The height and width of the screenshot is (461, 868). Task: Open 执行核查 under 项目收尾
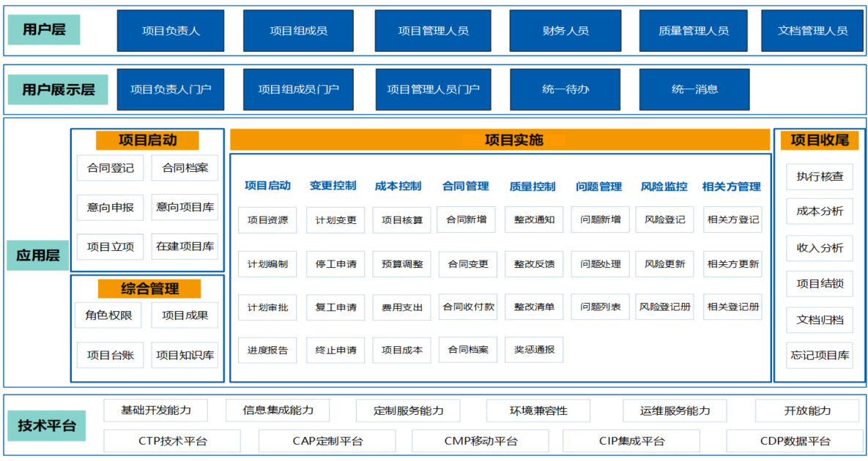820,176
